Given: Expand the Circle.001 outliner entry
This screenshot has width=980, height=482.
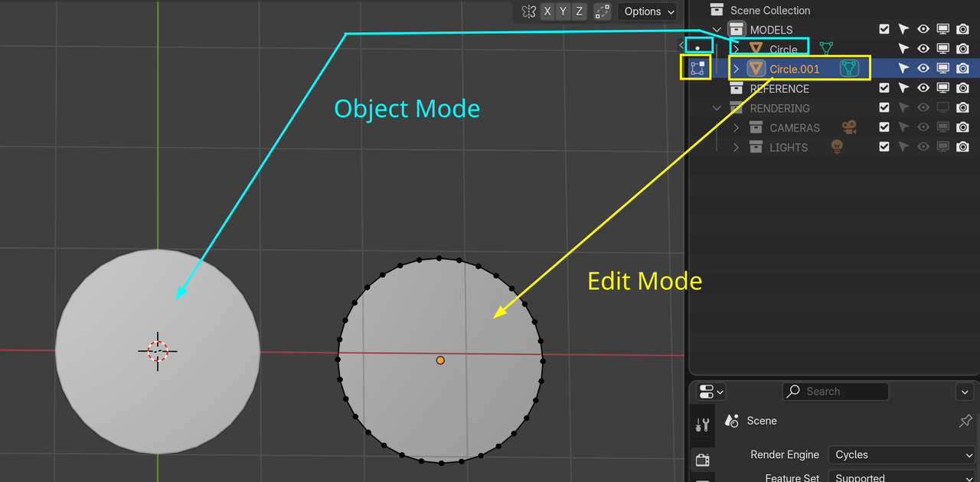Looking at the screenshot, I should pos(735,67).
